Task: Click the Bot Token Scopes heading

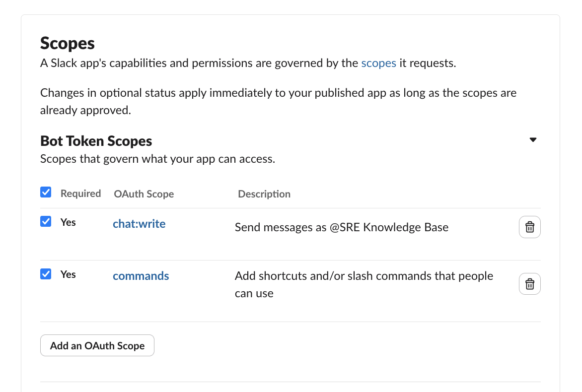Action: [x=96, y=141]
